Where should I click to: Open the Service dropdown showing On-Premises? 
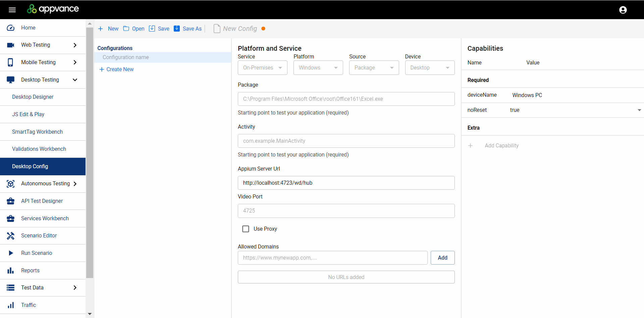(262, 68)
